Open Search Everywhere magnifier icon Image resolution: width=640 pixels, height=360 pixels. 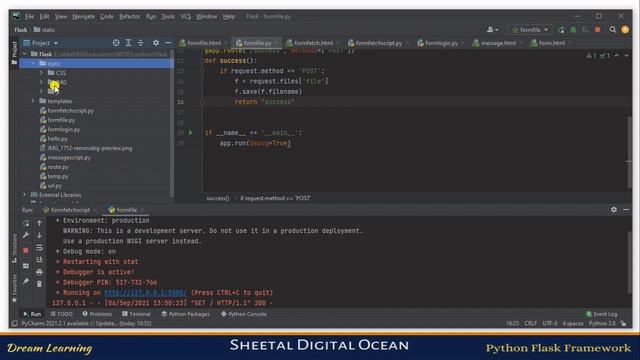pos(613,30)
